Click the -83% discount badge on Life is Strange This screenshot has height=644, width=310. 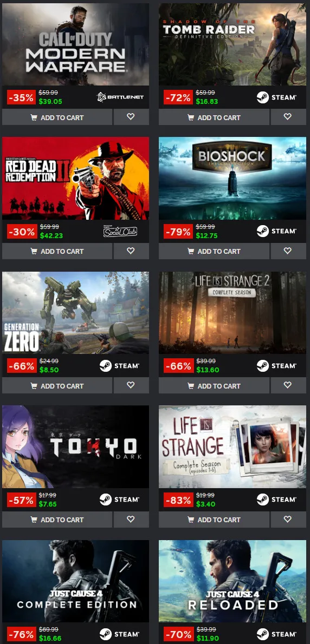[178, 500]
